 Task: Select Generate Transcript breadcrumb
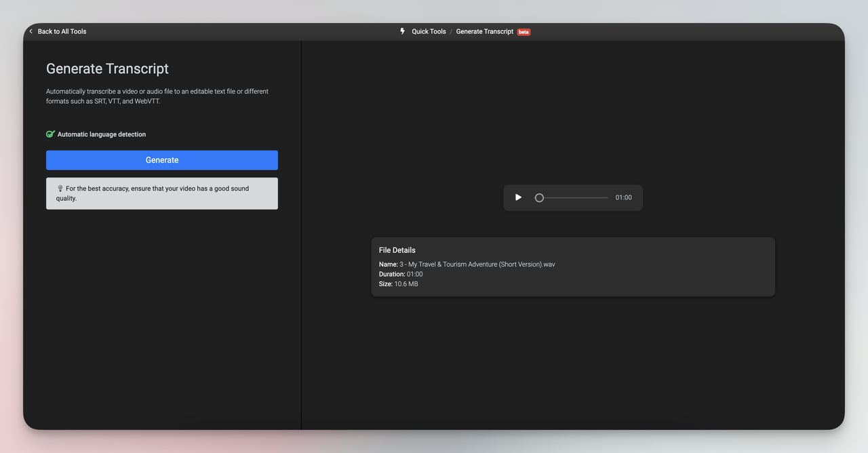click(x=485, y=31)
